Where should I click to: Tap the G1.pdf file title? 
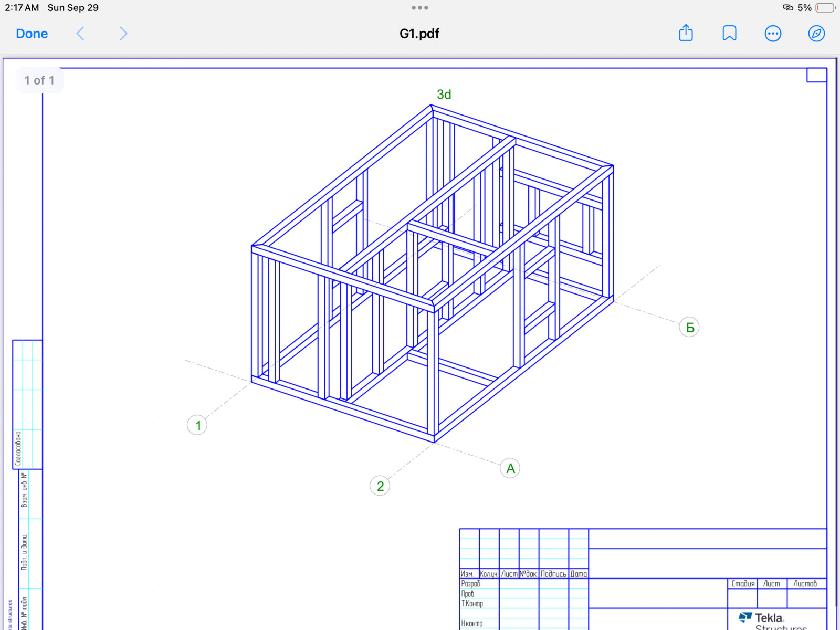(419, 34)
